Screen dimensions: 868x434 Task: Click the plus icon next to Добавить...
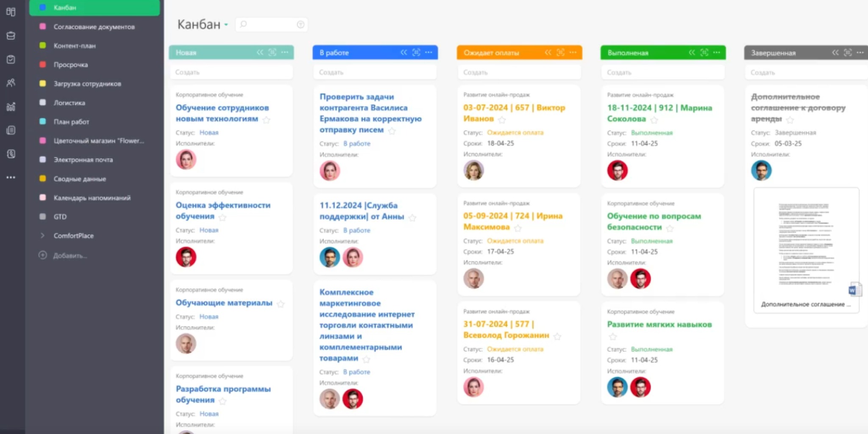tap(42, 255)
